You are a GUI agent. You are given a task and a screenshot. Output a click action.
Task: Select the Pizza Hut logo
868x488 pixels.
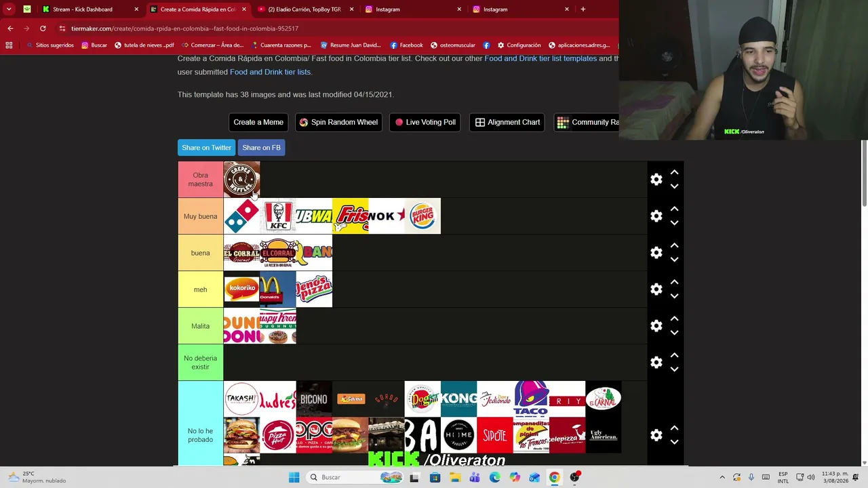[278, 435]
